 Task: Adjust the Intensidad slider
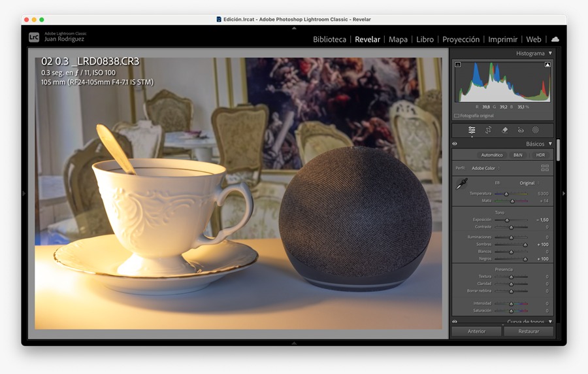pos(511,303)
